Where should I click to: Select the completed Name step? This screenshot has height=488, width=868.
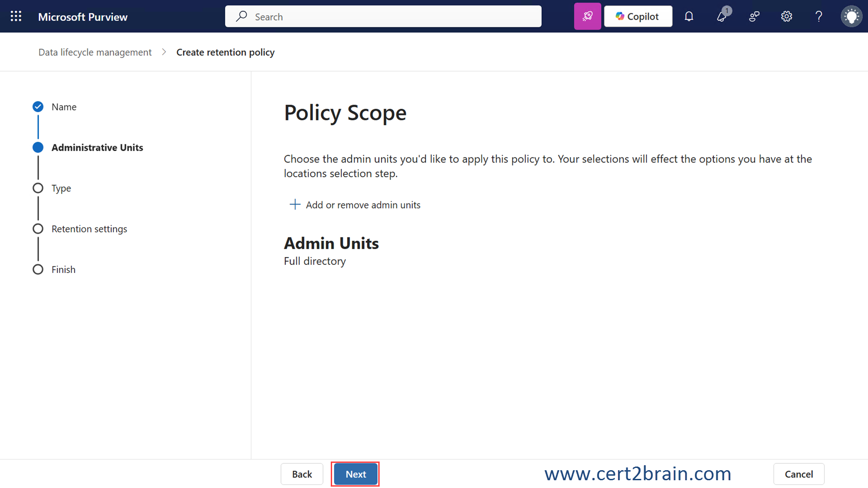[64, 107]
